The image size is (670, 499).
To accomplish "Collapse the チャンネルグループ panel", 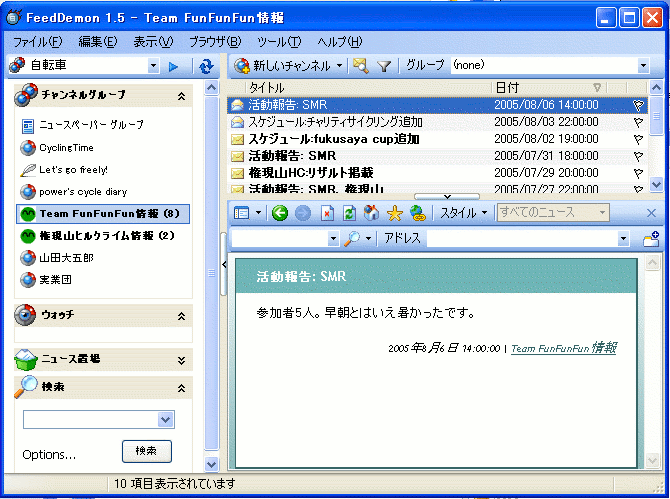I will point(181,95).
